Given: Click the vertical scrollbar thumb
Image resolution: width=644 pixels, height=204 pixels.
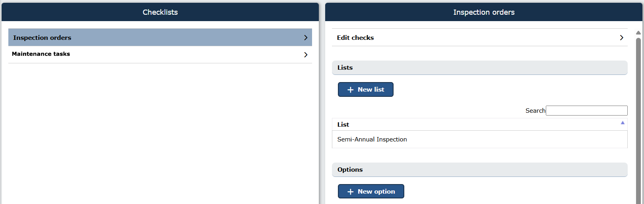Looking at the screenshot, I should (638, 120).
